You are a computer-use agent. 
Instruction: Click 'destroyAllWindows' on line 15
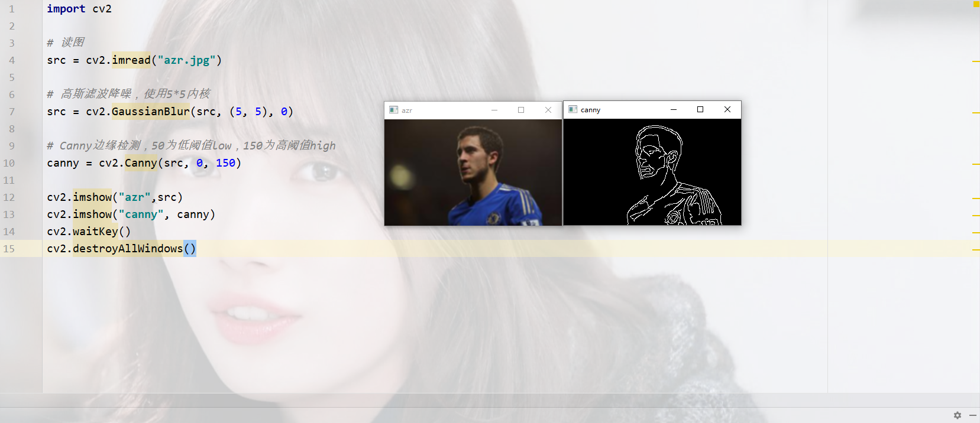pos(128,249)
